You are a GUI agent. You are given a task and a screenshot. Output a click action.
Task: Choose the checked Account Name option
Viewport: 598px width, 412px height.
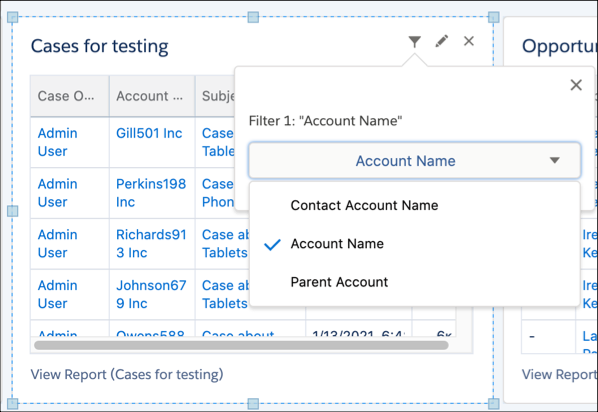tap(337, 244)
